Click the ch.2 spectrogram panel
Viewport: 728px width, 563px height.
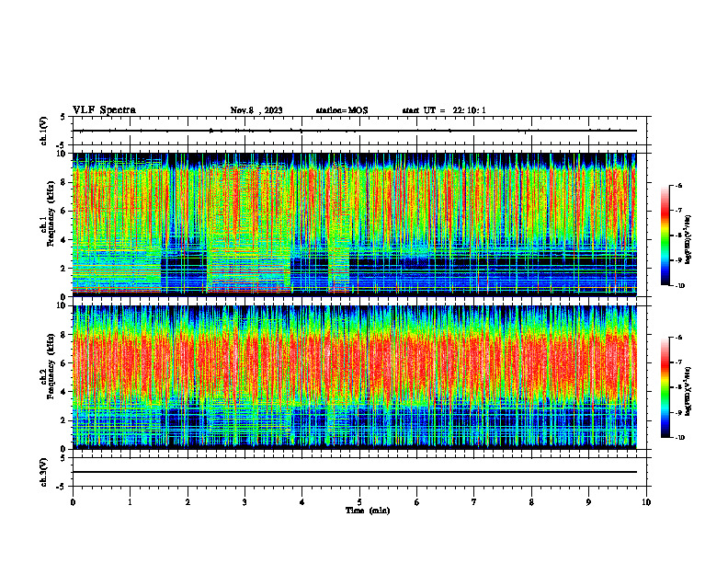click(x=354, y=377)
